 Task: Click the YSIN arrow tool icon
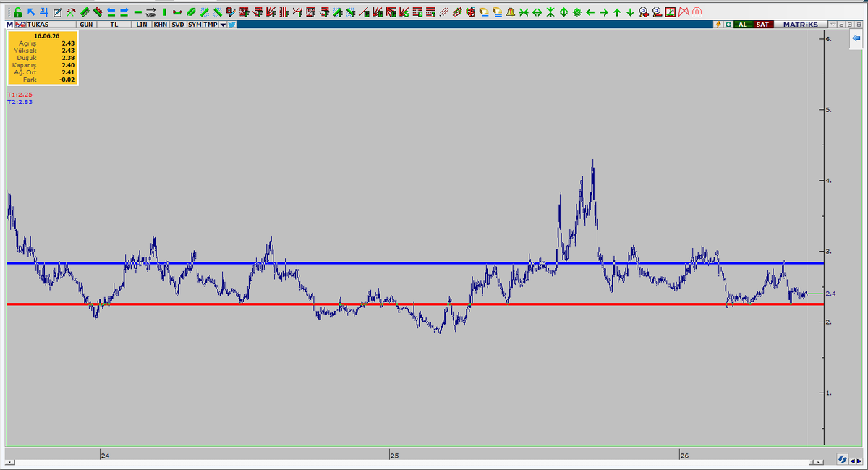coord(150,12)
